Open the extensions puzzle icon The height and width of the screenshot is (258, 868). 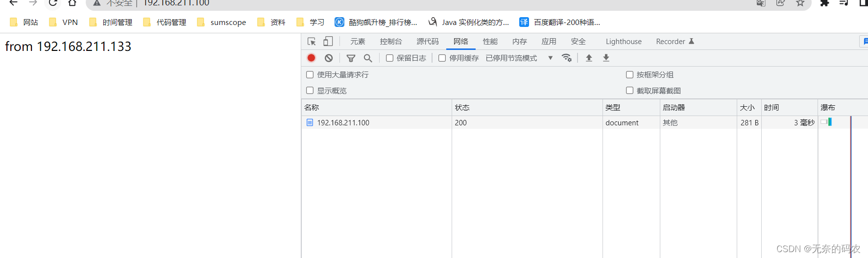click(x=824, y=3)
